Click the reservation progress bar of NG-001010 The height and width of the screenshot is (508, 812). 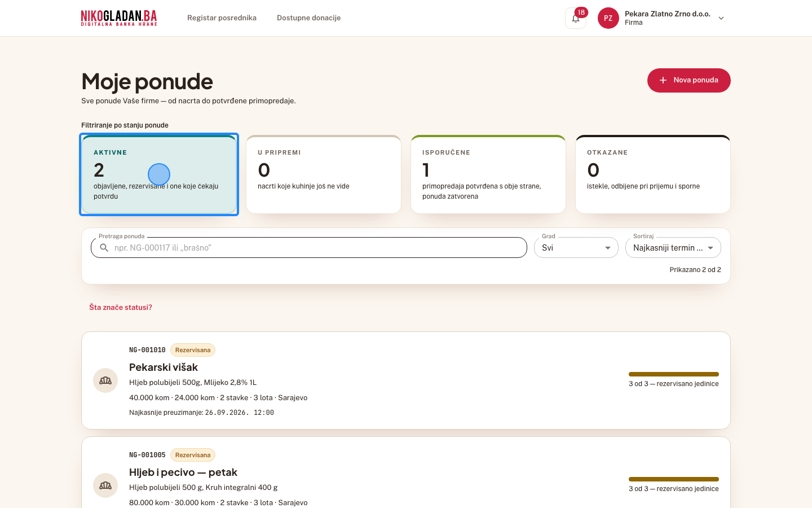click(x=674, y=374)
